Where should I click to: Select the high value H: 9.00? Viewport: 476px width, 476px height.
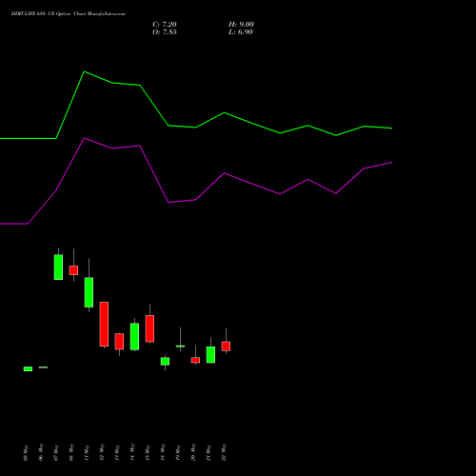coord(241,25)
